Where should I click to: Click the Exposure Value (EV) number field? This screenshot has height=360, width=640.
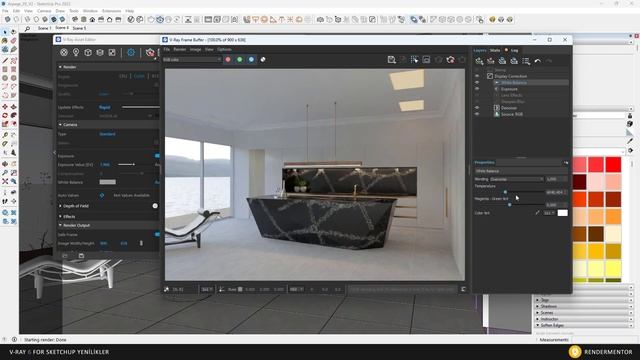pyautogui.click(x=105, y=164)
